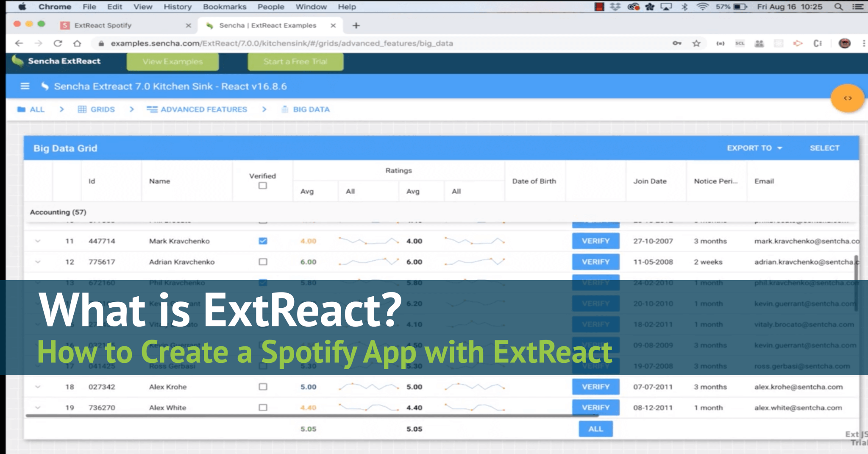Open macOS Spotlight search
Viewport: 868px width, 454px height.
tap(838, 7)
